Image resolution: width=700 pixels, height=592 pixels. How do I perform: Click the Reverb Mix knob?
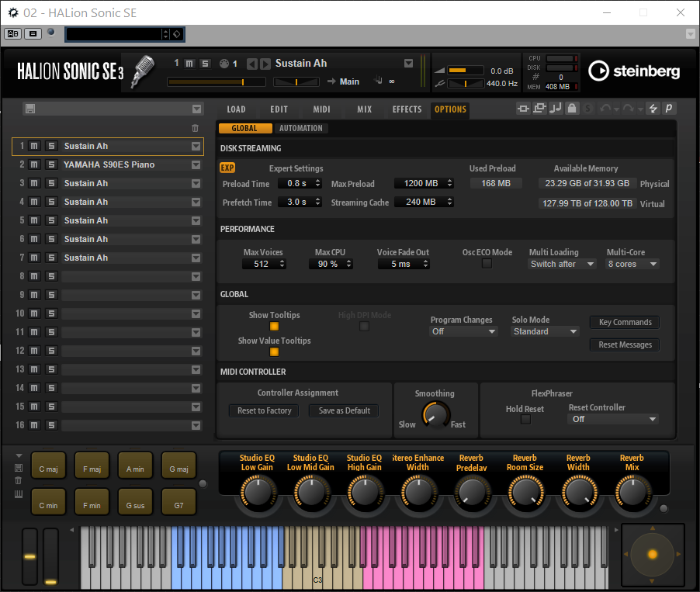(632, 493)
